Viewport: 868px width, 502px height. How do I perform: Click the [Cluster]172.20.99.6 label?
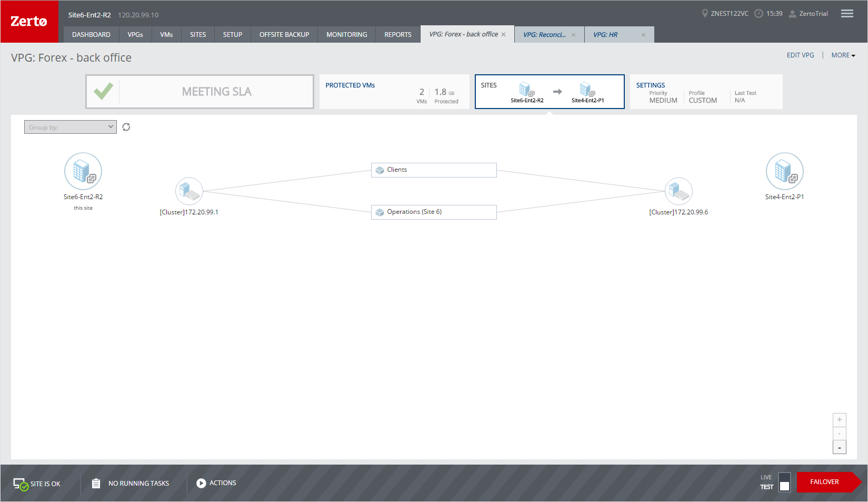coord(679,212)
